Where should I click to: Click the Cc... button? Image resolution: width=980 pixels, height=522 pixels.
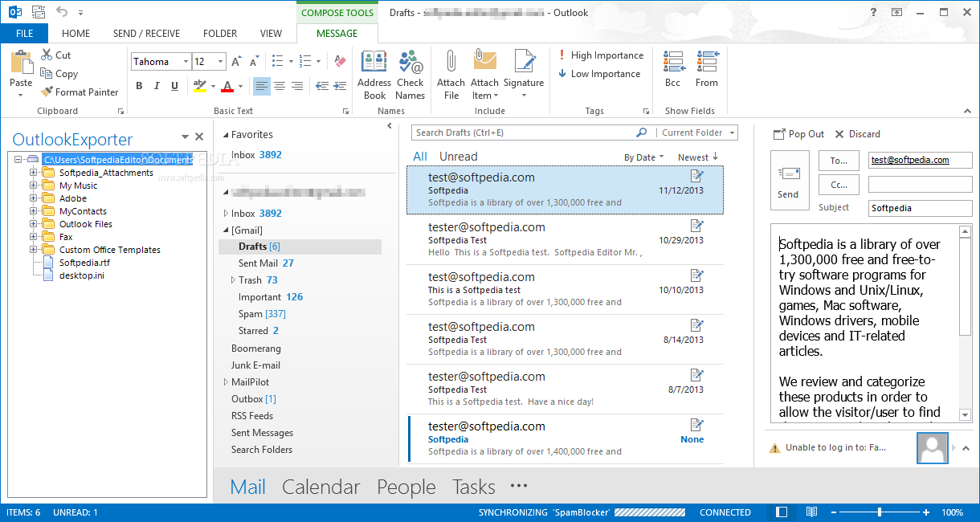(839, 185)
